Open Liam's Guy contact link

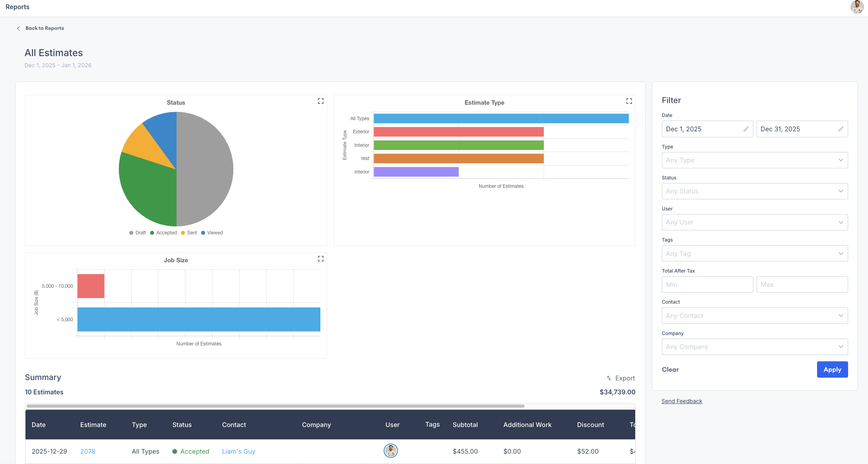[x=238, y=451]
